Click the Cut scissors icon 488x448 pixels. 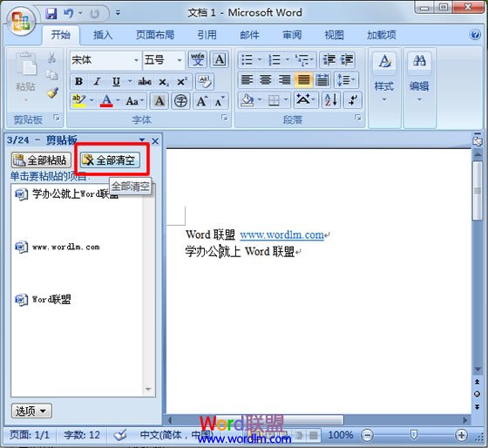(x=51, y=58)
